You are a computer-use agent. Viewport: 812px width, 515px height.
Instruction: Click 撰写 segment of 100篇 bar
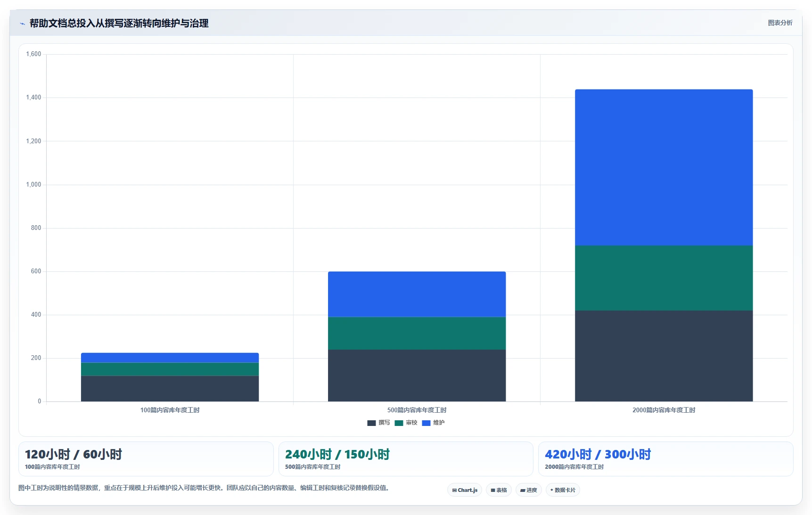pos(170,388)
